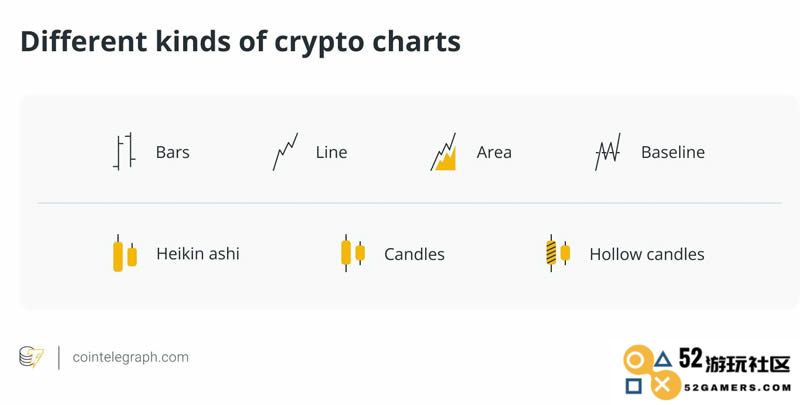
Task: Click the Candles label text
Action: pyautogui.click(x=414, y=254)
